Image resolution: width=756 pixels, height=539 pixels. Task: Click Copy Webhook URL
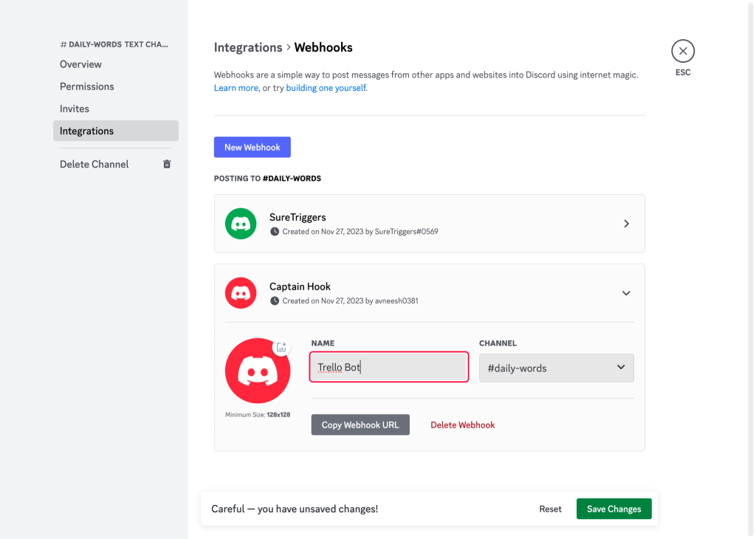click(x=360, y=425)
